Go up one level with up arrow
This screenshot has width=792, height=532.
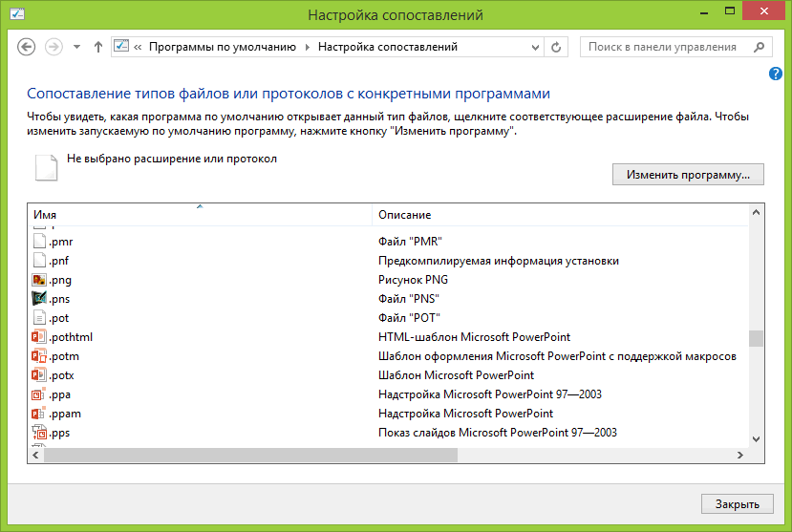pos(98,47)
